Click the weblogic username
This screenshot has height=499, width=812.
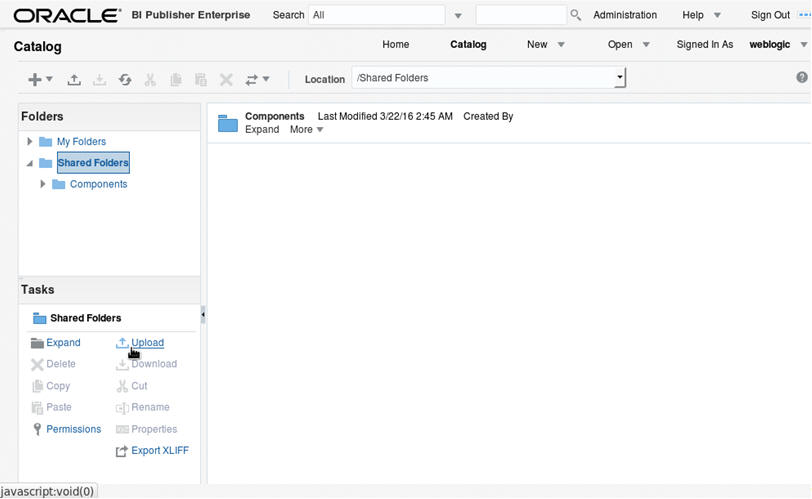770,45
